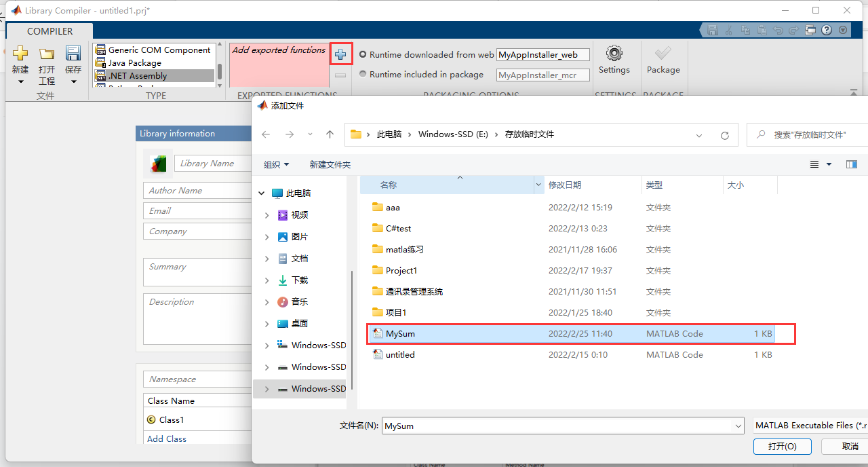Sort by 修改日期 column header
Screen dimensions: 868x467
(x=565, y=185)
